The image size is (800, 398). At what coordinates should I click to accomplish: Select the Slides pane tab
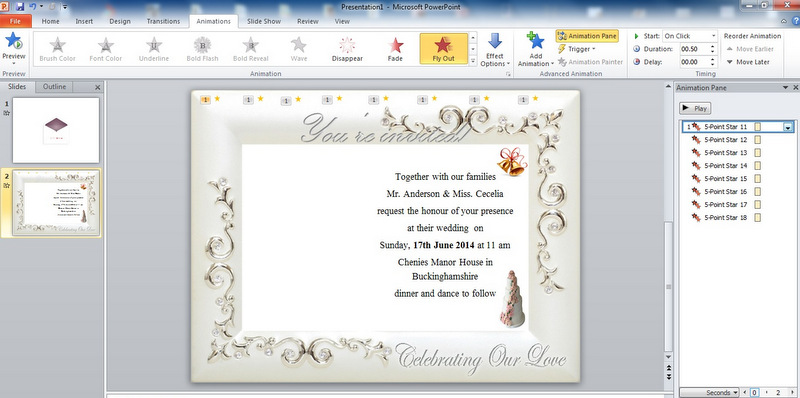pos(17,87)
